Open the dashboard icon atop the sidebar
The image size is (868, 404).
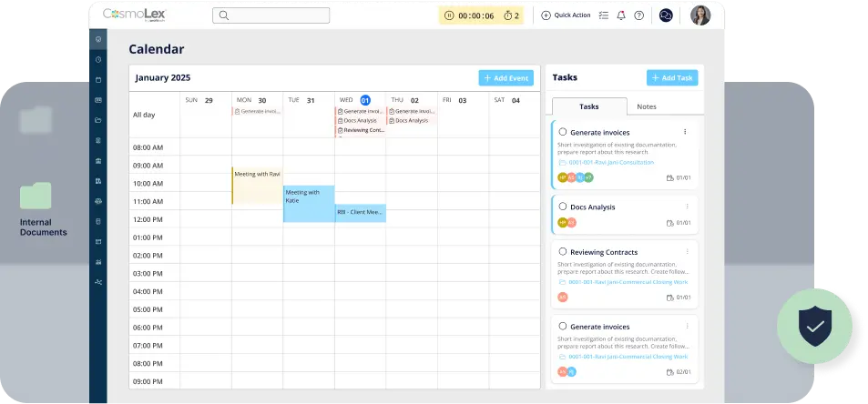pyautogui.click(x=98, y=39)
